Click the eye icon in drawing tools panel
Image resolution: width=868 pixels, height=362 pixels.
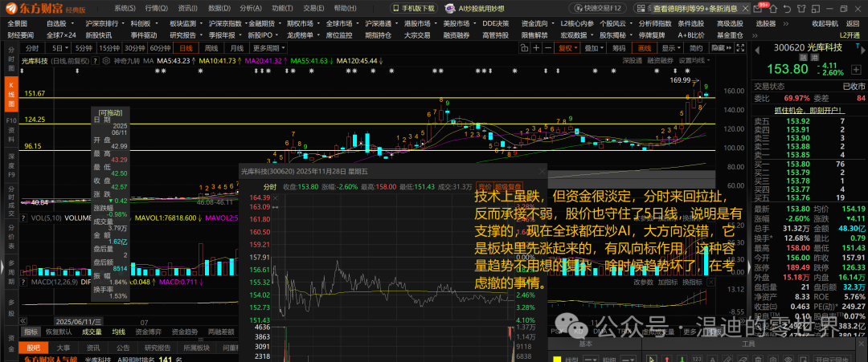point(789,360)
